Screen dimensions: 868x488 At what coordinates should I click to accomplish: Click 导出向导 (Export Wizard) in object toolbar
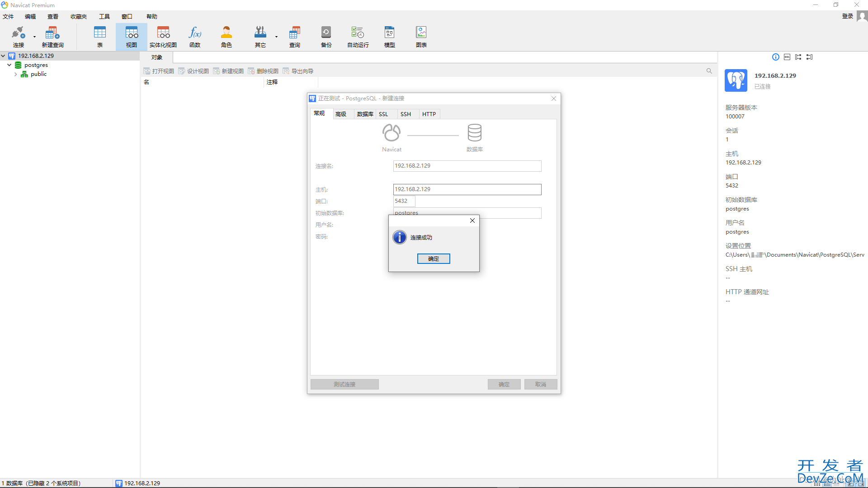tap(298, 71)
